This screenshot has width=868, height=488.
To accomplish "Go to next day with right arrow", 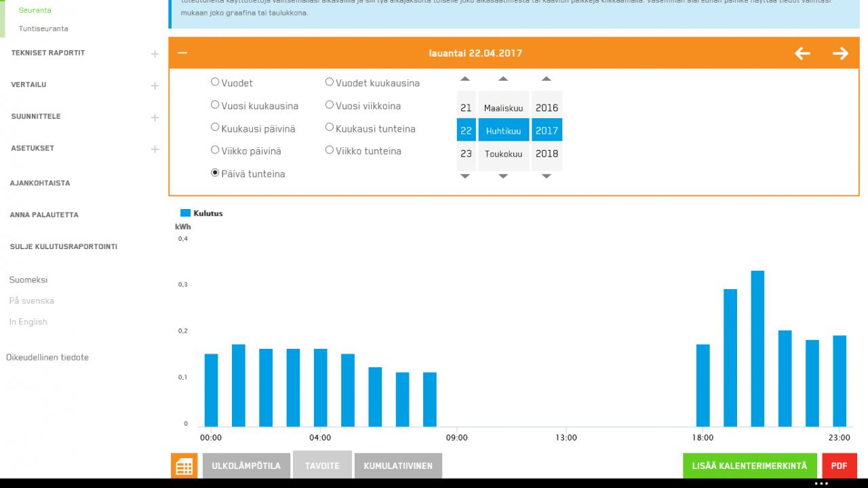I will pos(840,54).
